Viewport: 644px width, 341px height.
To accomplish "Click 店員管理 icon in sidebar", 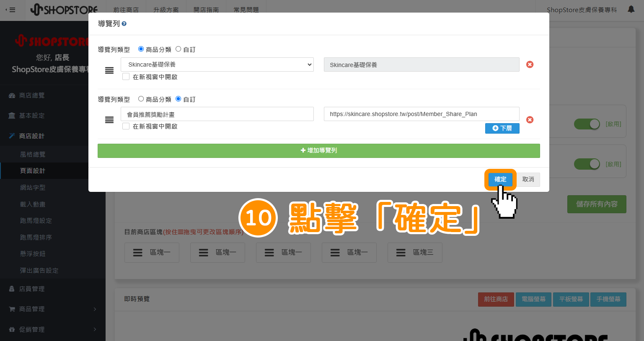I will (x=12, y=289).
